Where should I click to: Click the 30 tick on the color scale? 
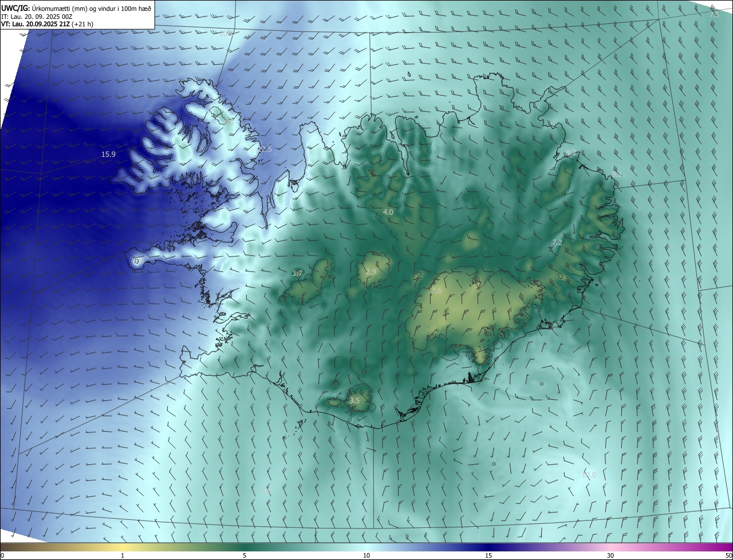point(610,556)
